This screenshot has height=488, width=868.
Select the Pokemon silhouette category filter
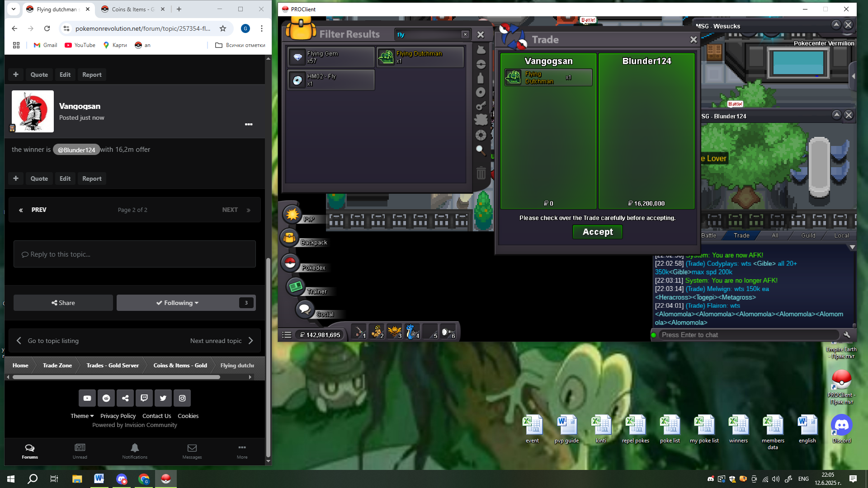tap(481, 120)
